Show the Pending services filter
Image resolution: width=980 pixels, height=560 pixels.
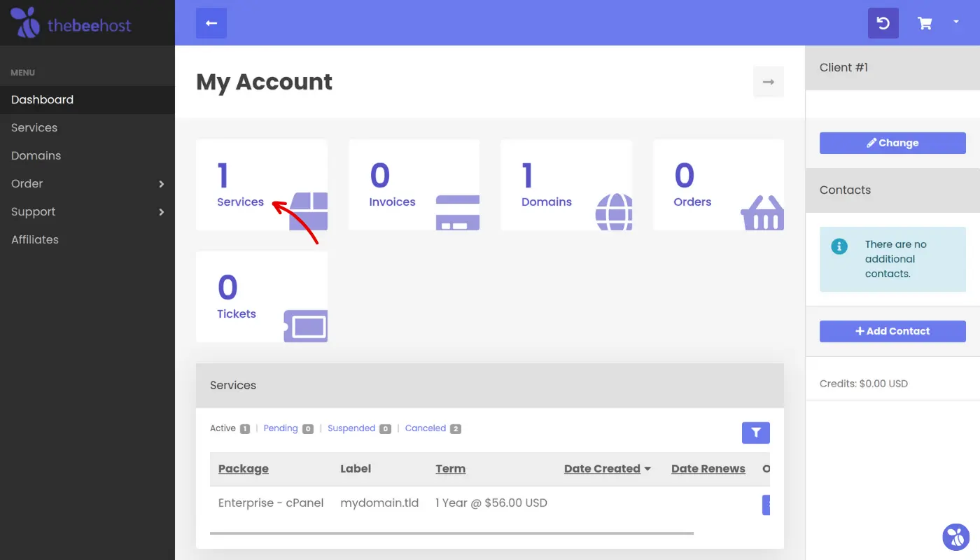point(281,428)
